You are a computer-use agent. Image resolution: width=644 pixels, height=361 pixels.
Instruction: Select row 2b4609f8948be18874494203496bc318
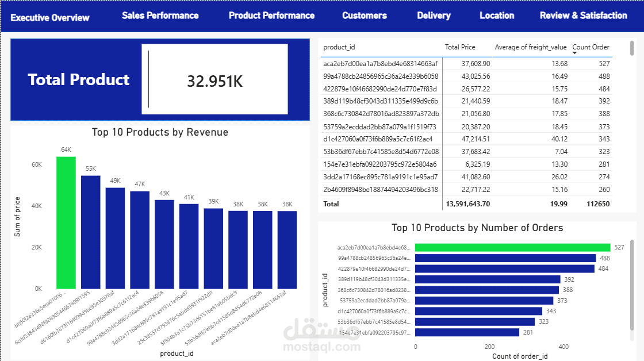coord(466,189)
